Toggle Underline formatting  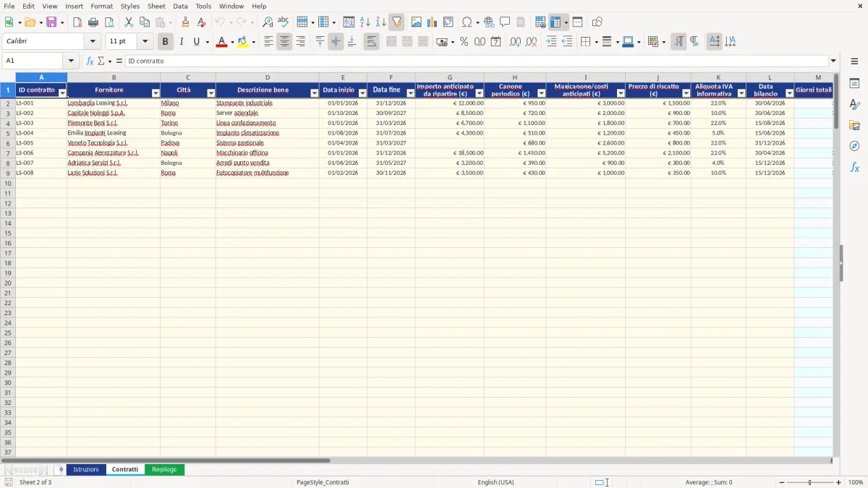197,42
